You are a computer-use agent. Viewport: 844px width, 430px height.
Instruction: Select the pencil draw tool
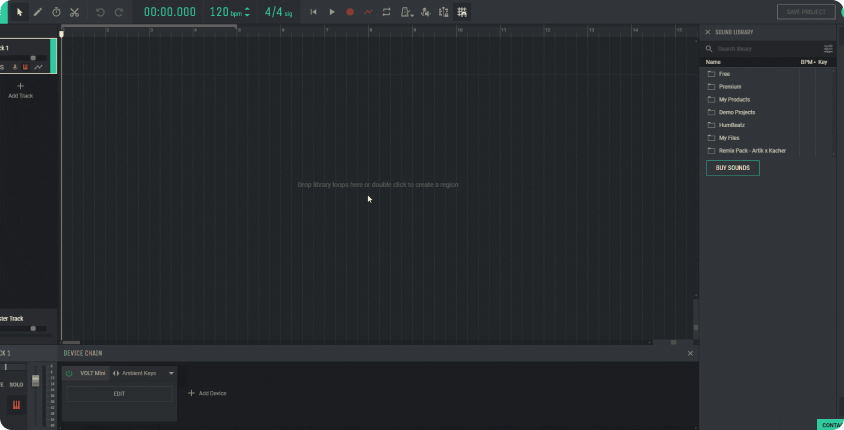37,12
